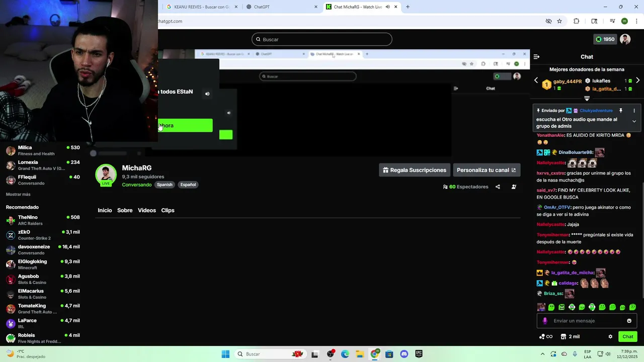The image size is (644, 362).
Task: Open the emoji picker in message field
Action: 629,321
